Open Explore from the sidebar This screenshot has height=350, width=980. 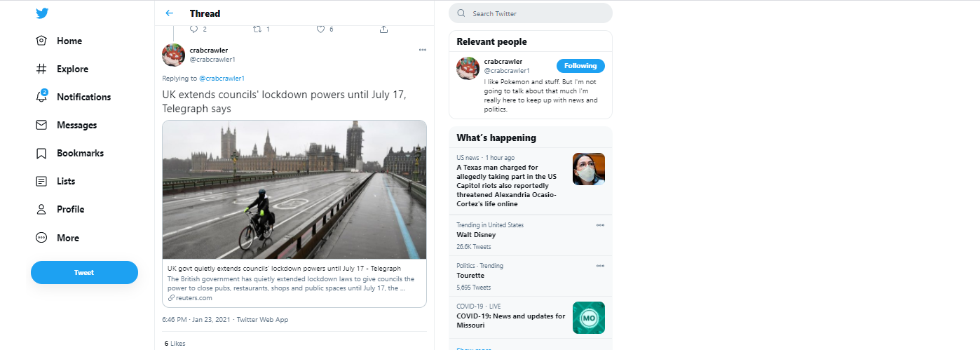(62, 69)
